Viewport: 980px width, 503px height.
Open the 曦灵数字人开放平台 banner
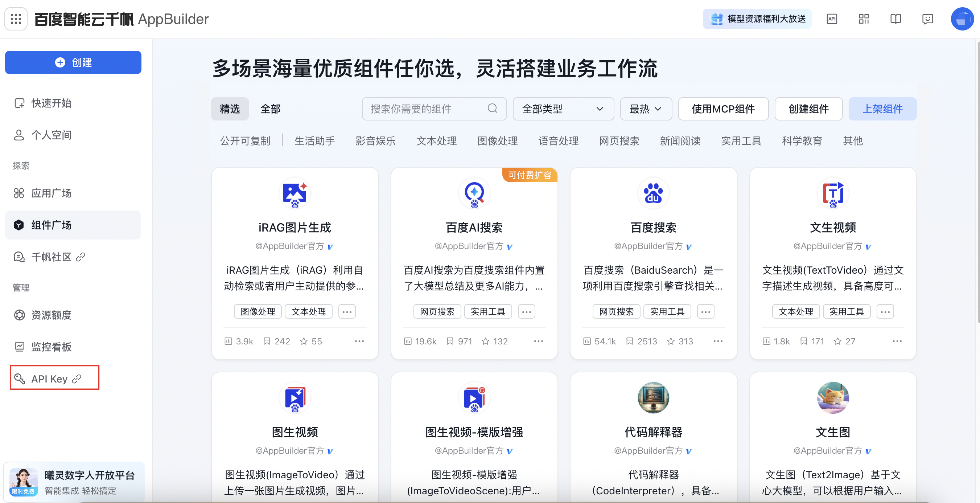click(x=74, y=482)
